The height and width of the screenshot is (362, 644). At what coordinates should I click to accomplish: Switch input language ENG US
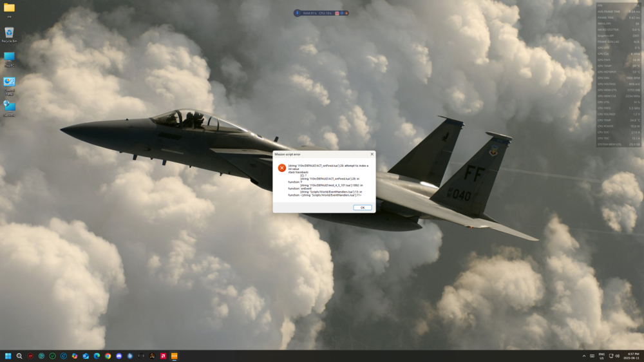tap(601, 356)
